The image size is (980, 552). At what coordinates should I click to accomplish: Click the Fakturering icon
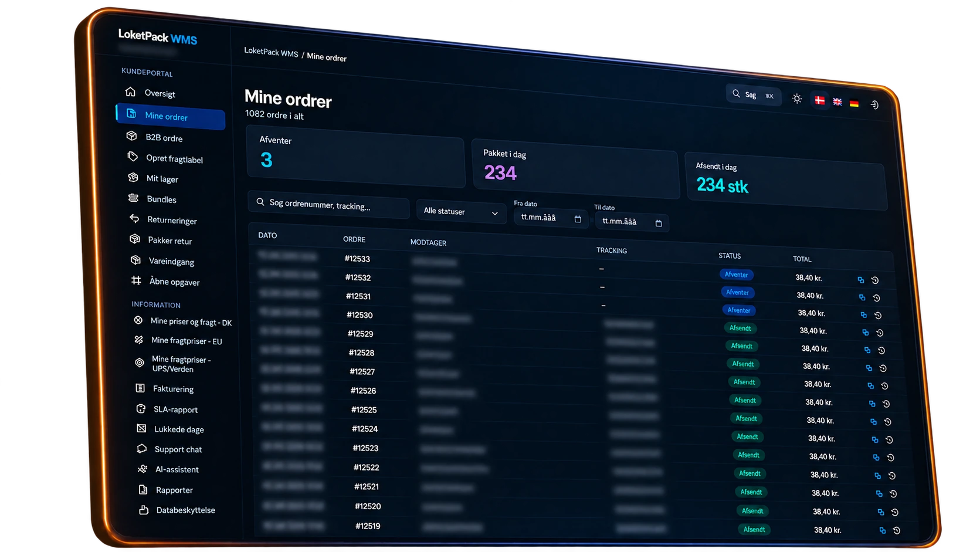click(140, 388)
